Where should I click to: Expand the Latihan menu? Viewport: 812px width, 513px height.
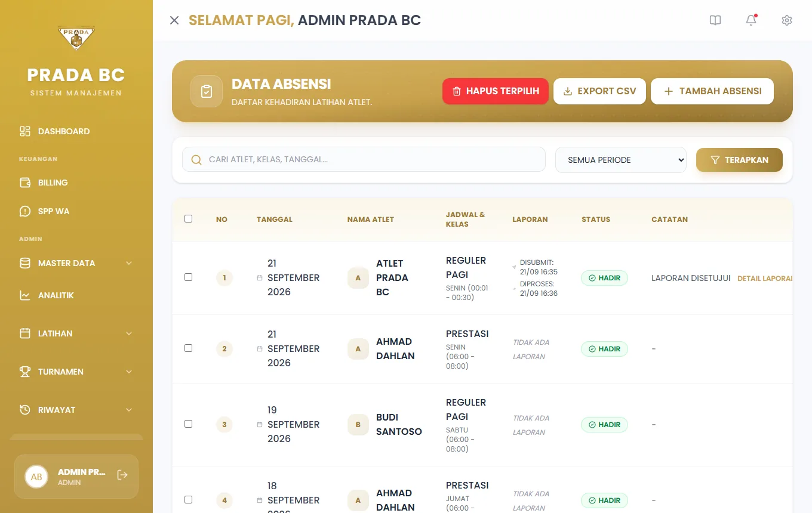click(76, 333)
